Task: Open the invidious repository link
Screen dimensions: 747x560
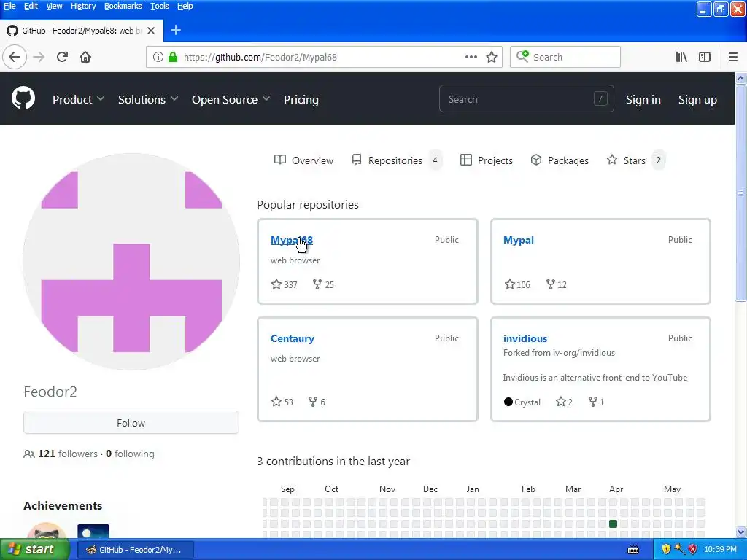Action: pos(525,338)
